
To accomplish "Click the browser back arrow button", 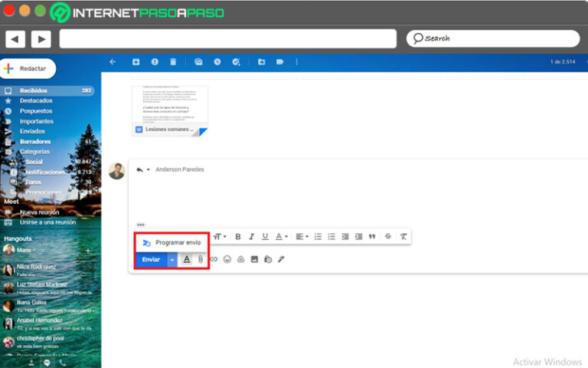I will 15,39.
